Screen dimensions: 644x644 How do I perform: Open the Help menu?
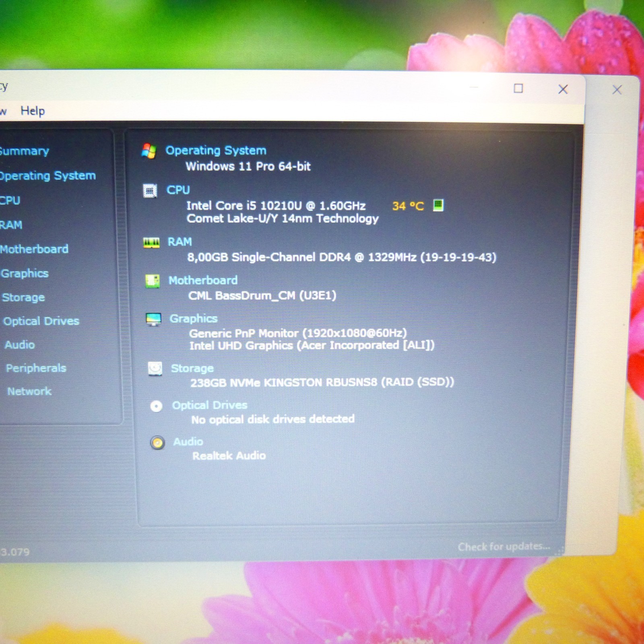tap(33, 111)
